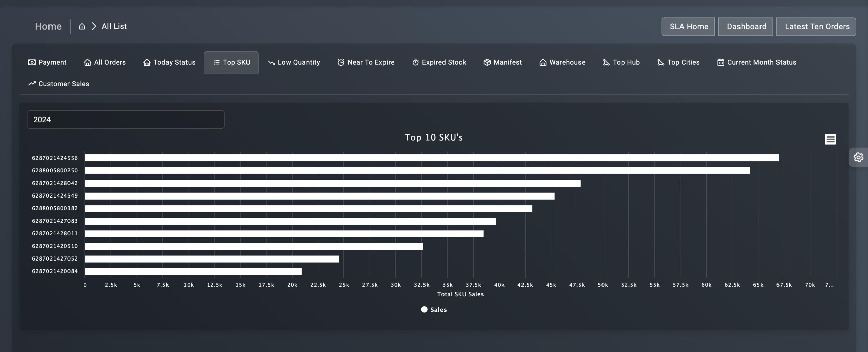Click the settings gear on the right edge

(859, 157)
